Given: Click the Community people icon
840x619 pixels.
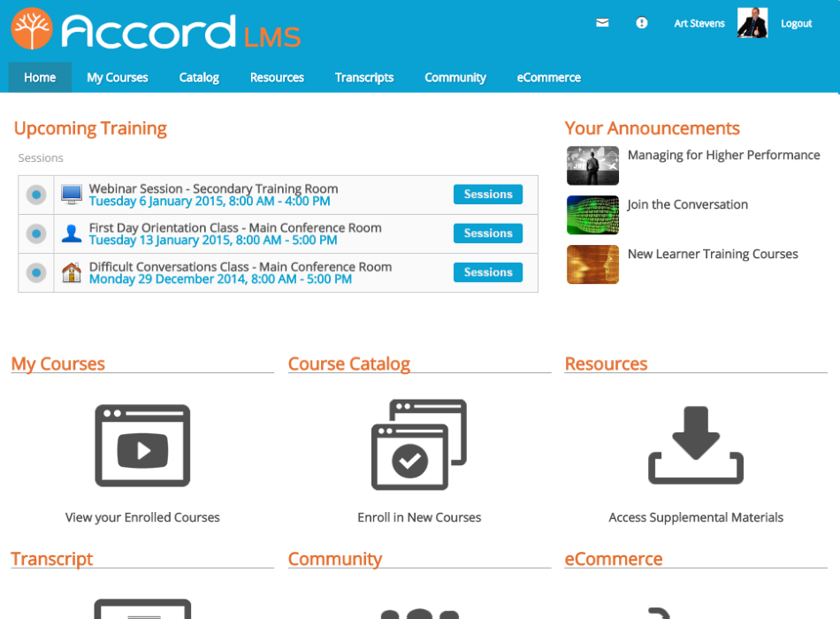Looking at the screenshot, I should pyautogui.click(x=419, y=610).
